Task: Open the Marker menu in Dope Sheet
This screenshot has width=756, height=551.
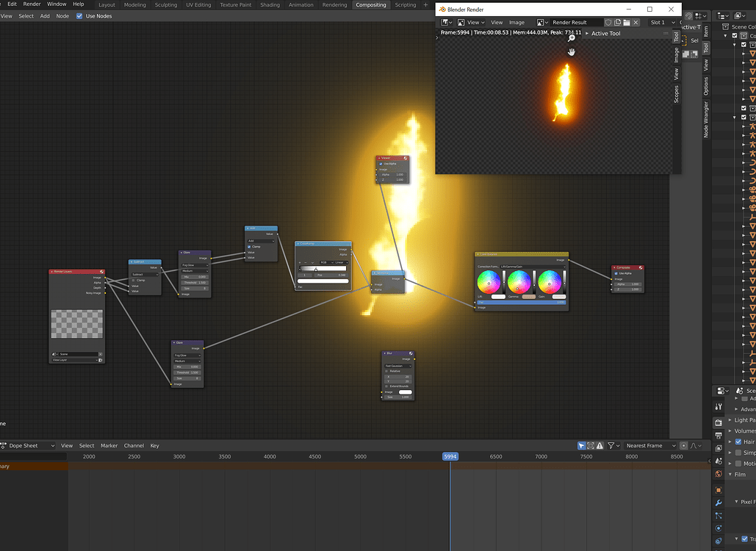Action: tap(109, 445)
